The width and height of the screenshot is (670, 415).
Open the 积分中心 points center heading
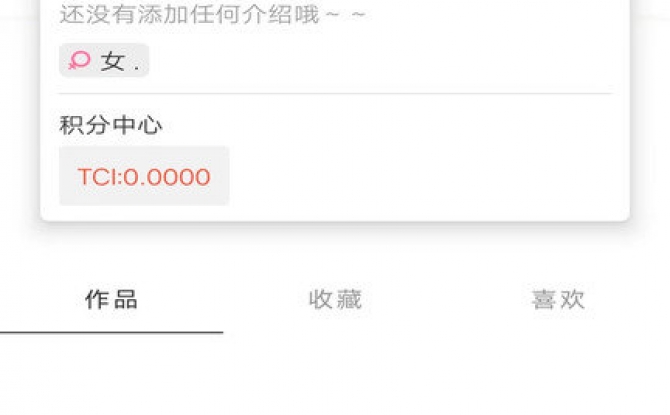[x=111, y=125]
